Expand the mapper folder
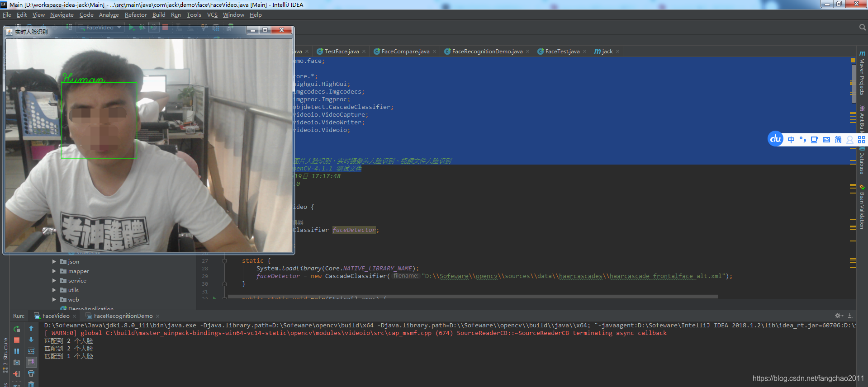The height and width of the screenshot is (387, 868). point(54,271)
